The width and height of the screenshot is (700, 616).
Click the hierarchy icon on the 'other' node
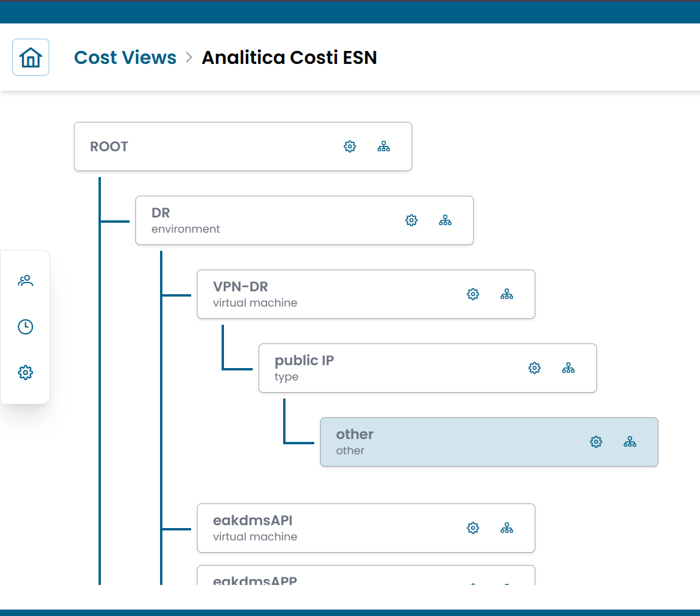pos(630,442)
